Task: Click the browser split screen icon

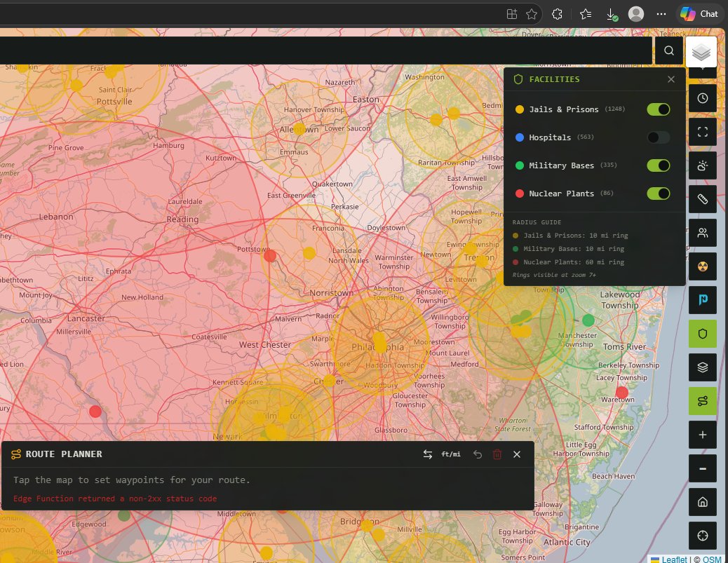Action: point(512,15)
